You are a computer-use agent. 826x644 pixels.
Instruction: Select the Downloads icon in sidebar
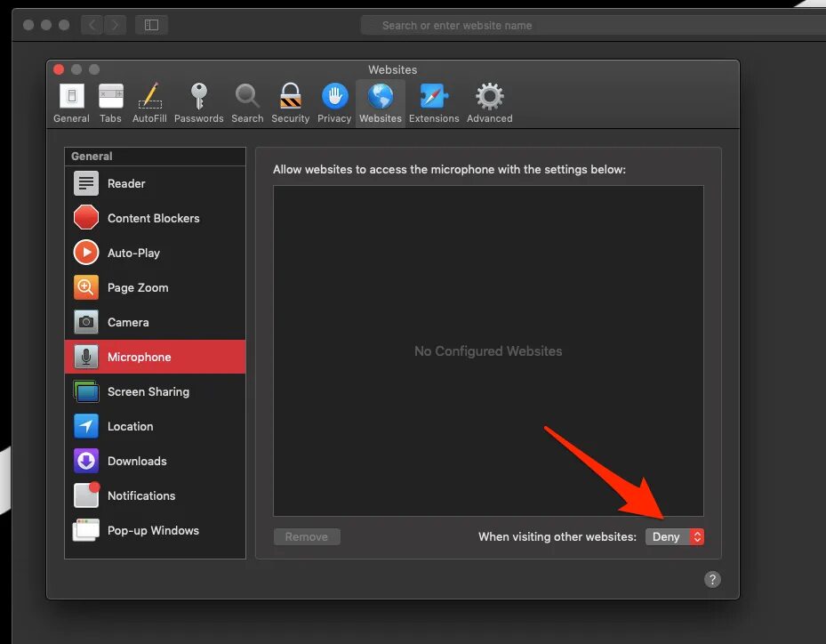[86, 461]
